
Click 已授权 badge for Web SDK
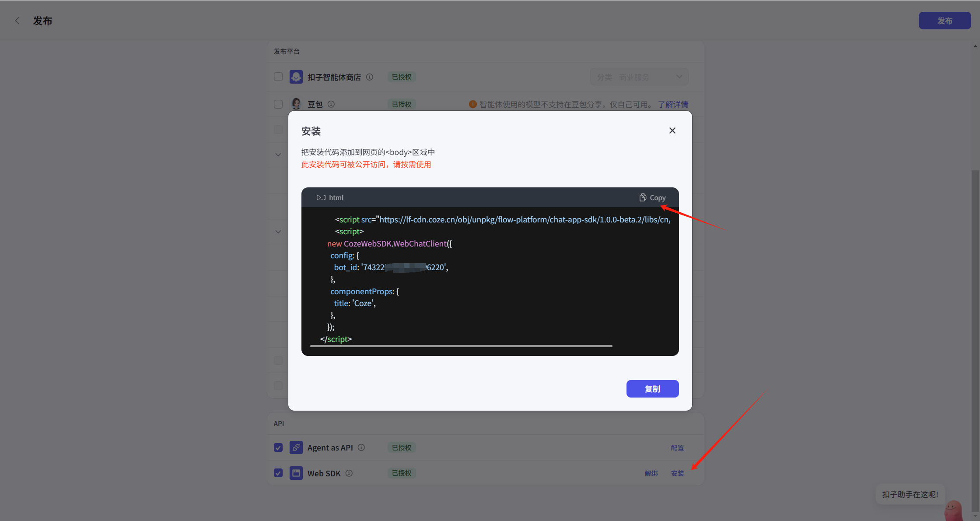coord(401,473)
